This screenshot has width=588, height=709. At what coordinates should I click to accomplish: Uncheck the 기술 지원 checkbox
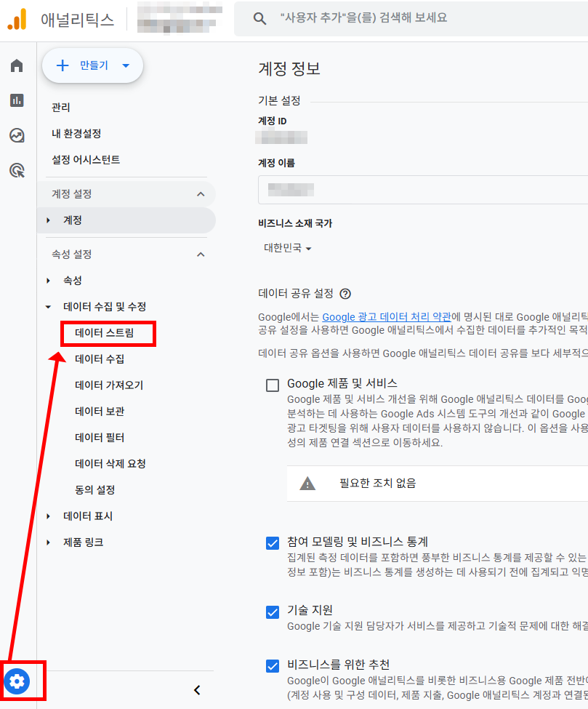tap(273, 612)
